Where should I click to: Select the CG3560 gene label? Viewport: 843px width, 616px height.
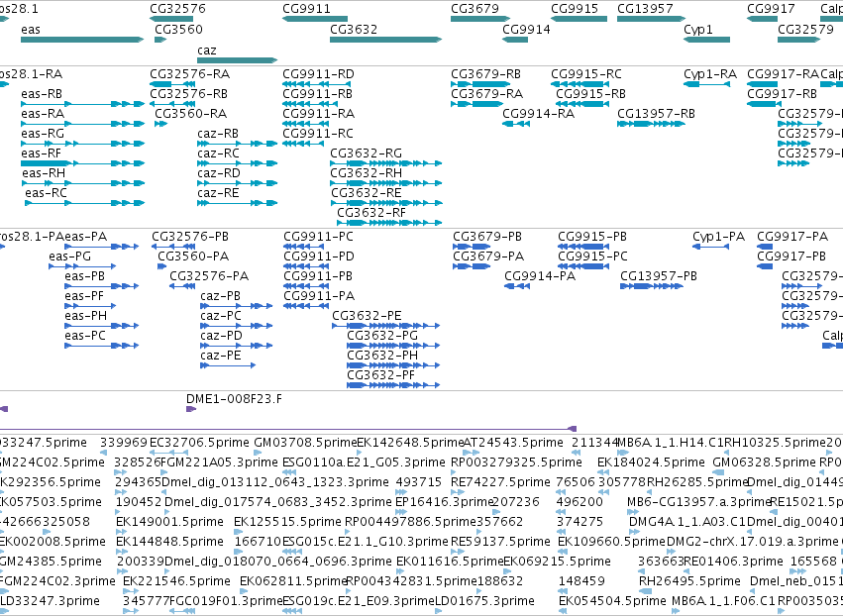(x=178, y=29)
